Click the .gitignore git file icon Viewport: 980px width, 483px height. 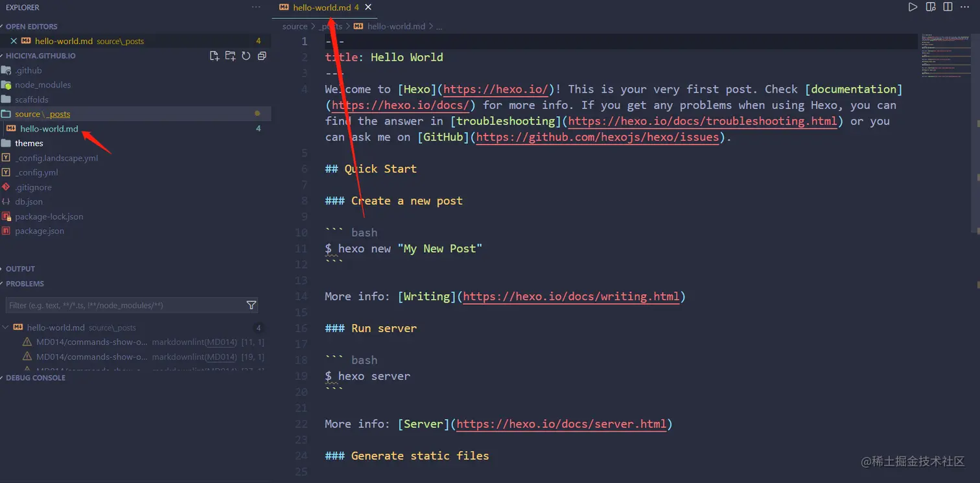click(x=6, y=187)
